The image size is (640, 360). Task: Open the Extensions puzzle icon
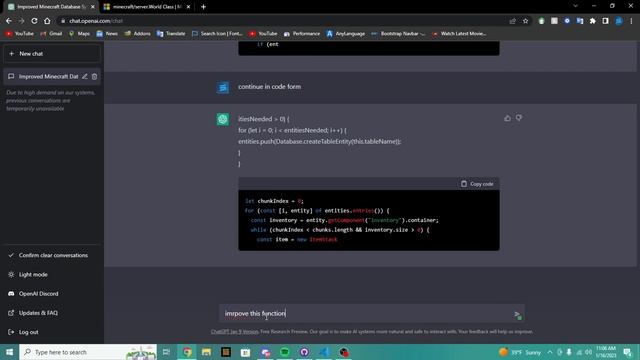pyautogui.click(x=593, y=21)
